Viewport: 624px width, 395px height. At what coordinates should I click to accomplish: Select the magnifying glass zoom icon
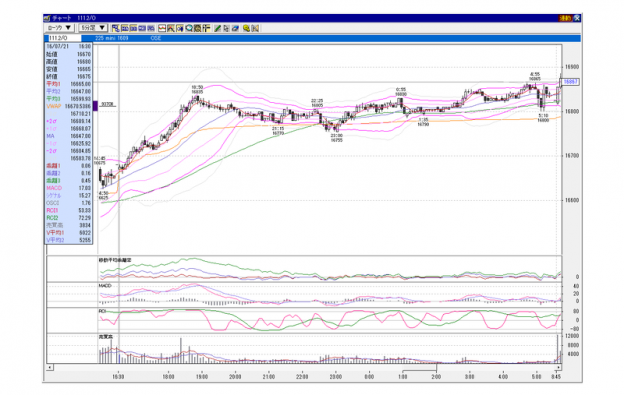click(189, 28)
